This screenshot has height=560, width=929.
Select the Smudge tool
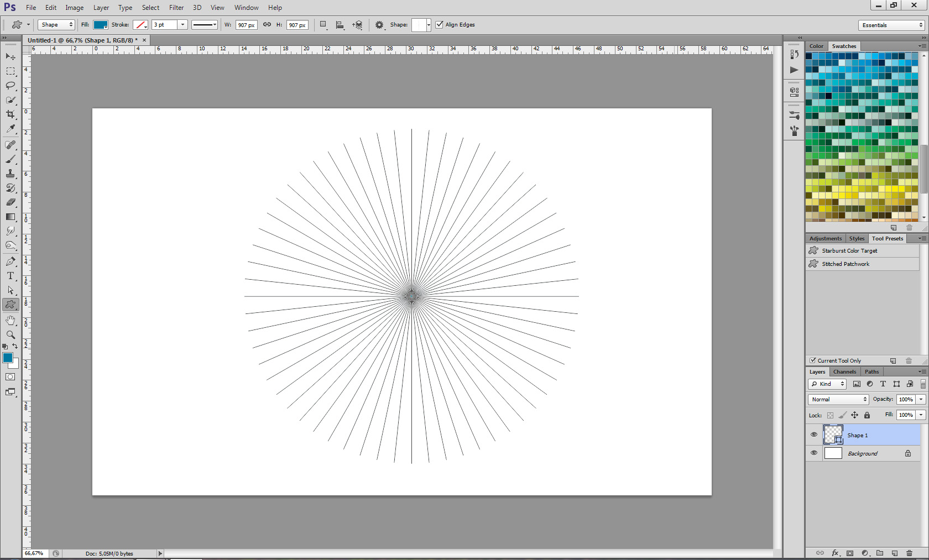11,231
